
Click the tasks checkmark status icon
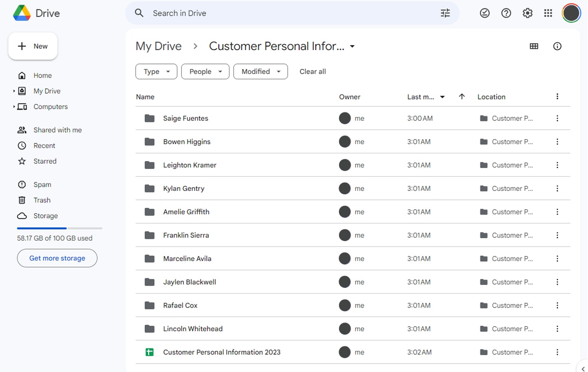[x=485, y=13]
